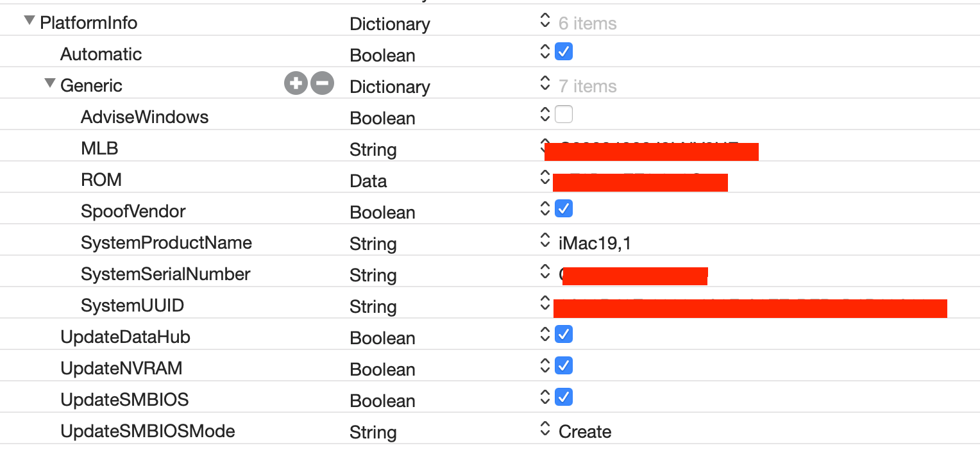The height and width of the screenshot is (450, 980).
Task: Select the Create value field
Action: [x=585, y=431]
